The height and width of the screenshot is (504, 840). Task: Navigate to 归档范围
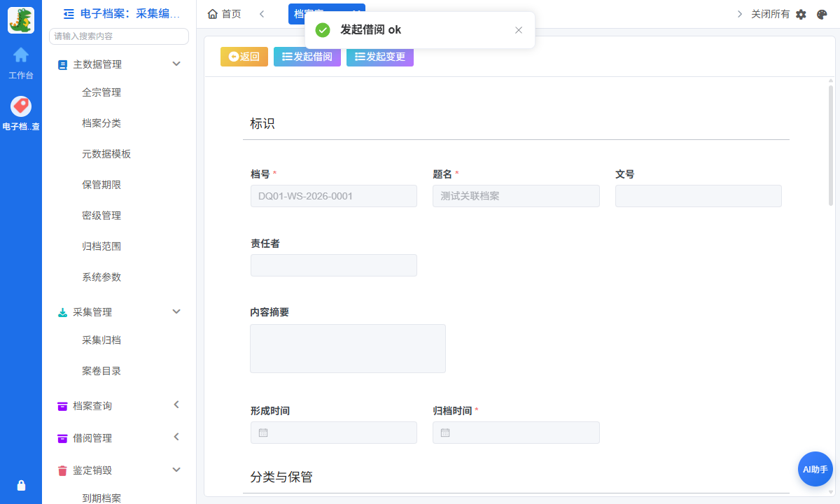pyautogui.click(x=101, y=246)
